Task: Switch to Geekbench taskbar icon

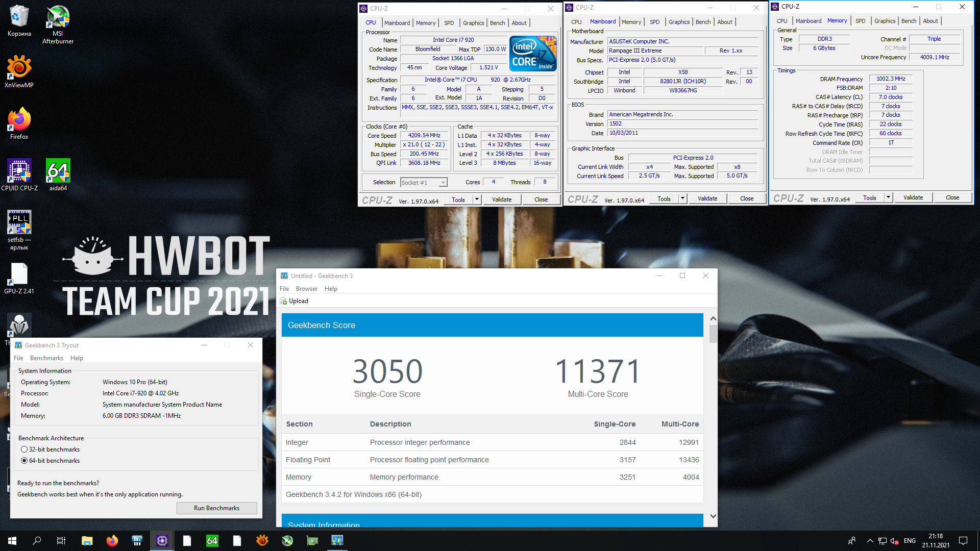Action: (x=337, y=541)
